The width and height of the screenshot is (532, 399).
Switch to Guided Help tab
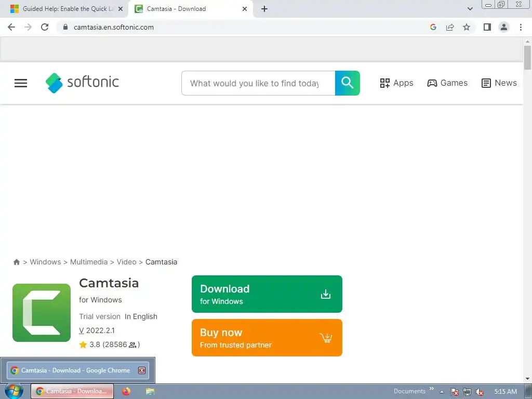tap(64, 9)
